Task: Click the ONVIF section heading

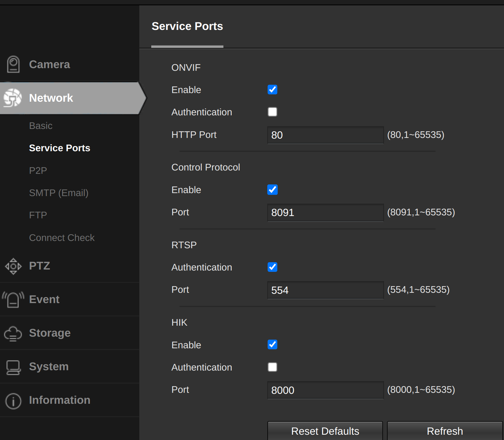Action: [x=186, y=67]
